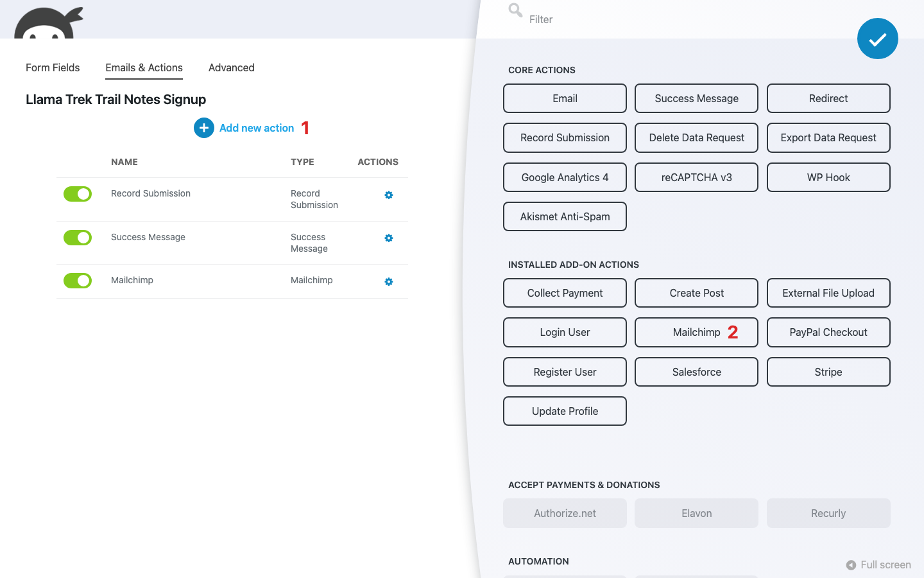Add the Google Analytics 4 action
Screen dimensions: 924x578
point(565,177)
